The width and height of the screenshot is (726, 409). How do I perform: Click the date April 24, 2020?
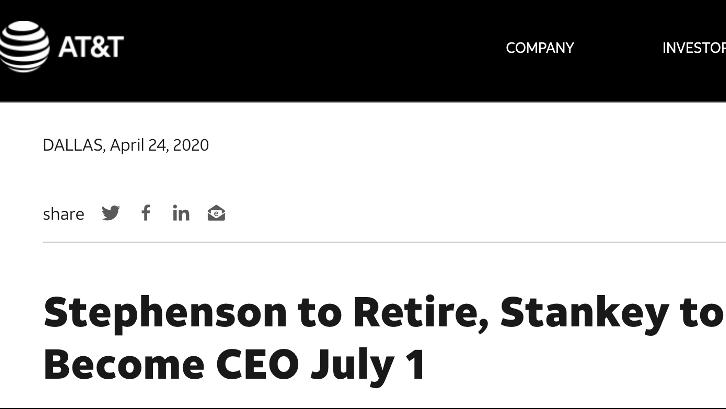point(159,145)
